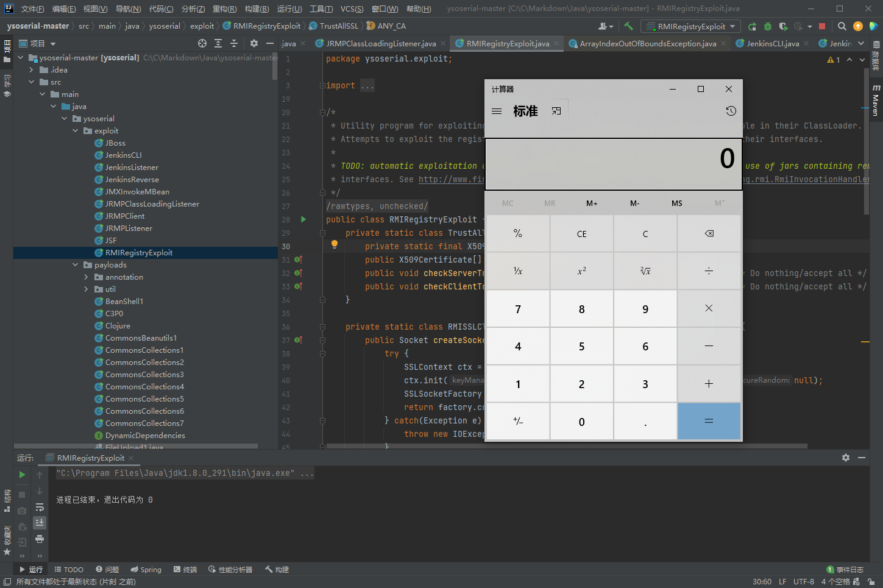Screen dimensions: 883x588
Task: Open the 重构(R) menu
Action: point(224,9)
